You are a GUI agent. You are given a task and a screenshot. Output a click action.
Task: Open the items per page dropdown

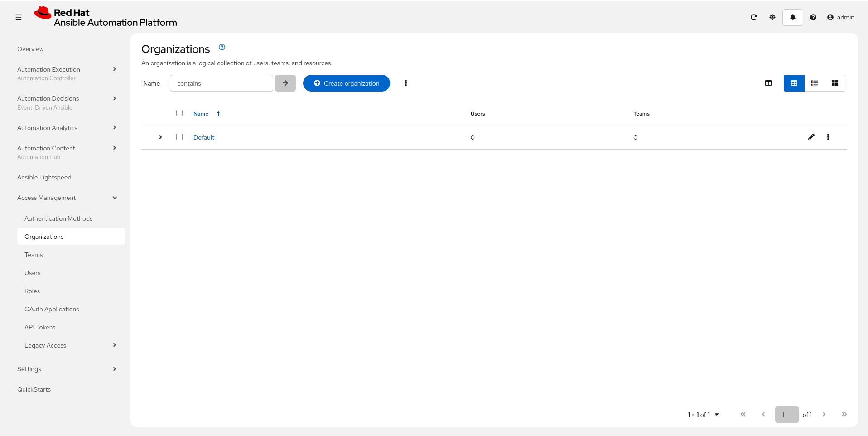tap(704, 415)
